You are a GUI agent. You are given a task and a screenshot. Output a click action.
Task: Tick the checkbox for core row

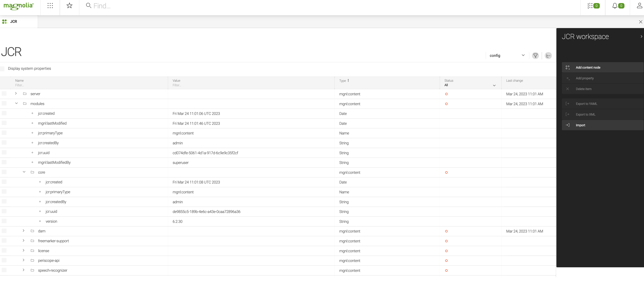(4, 172)
